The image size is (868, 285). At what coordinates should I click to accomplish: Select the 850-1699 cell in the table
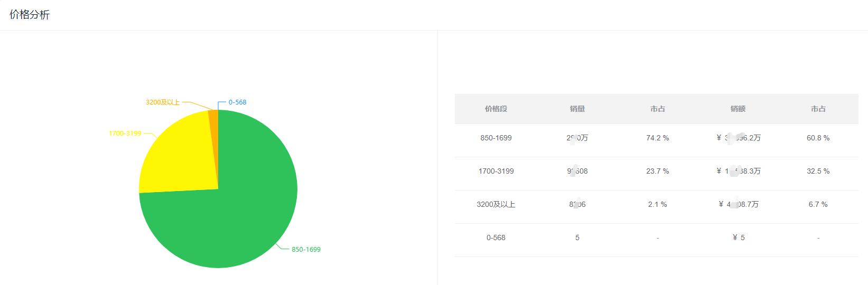(x=496, y=138)
